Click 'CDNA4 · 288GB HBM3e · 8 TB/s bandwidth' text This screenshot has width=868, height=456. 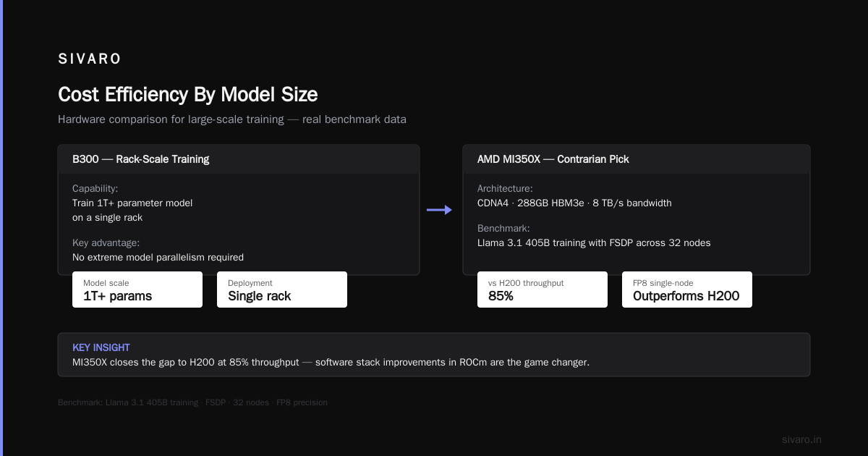(574, 203)
